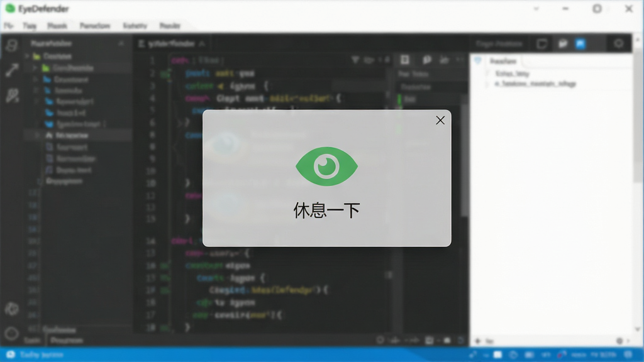Minimize the EyeDefender window
Image resolution: width=644 pixels, height=362 pixels.
coord(565,9)
